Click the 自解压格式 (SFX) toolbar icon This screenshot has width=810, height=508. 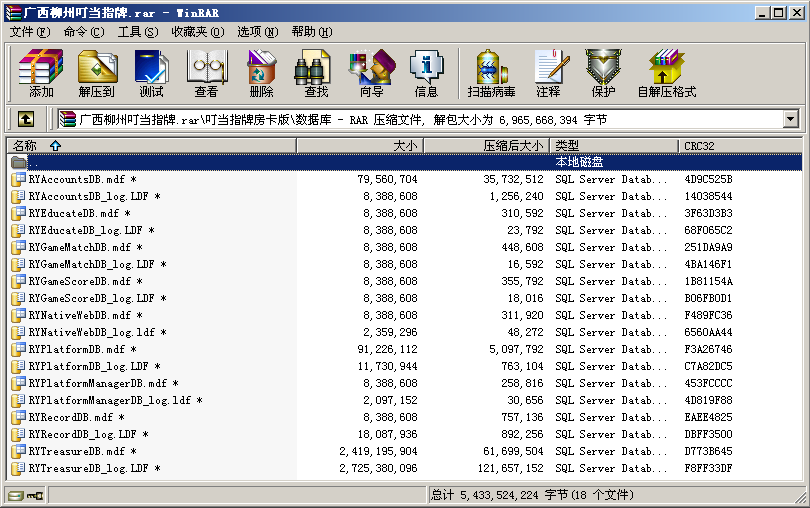[x=666, y=74]
